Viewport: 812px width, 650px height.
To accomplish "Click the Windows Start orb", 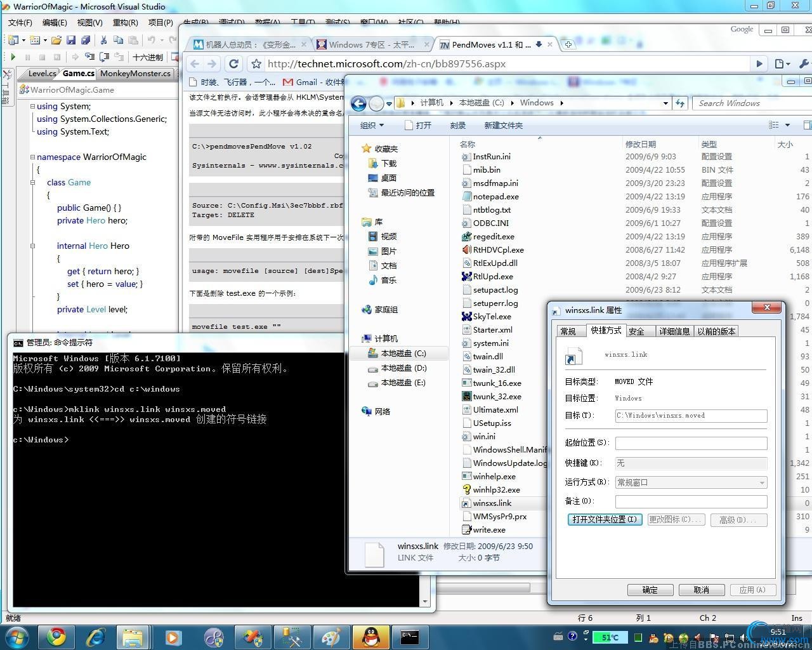I will 16,636.
